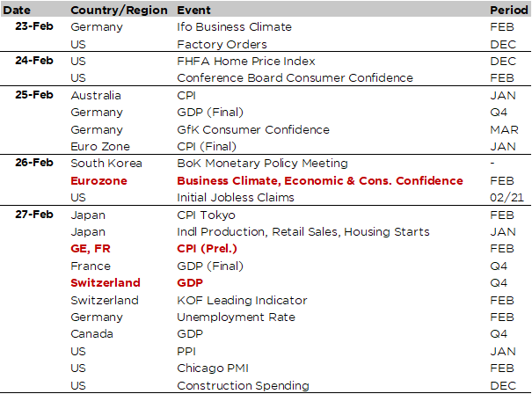The width and height of the screenshot is (532, 394).
Task: Open the red Eurozone Business Climate event
Action: (319, 180)
